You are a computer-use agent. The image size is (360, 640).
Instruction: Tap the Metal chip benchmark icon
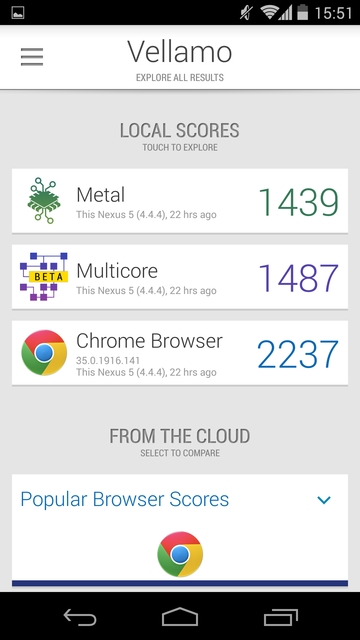pos(44,200)
